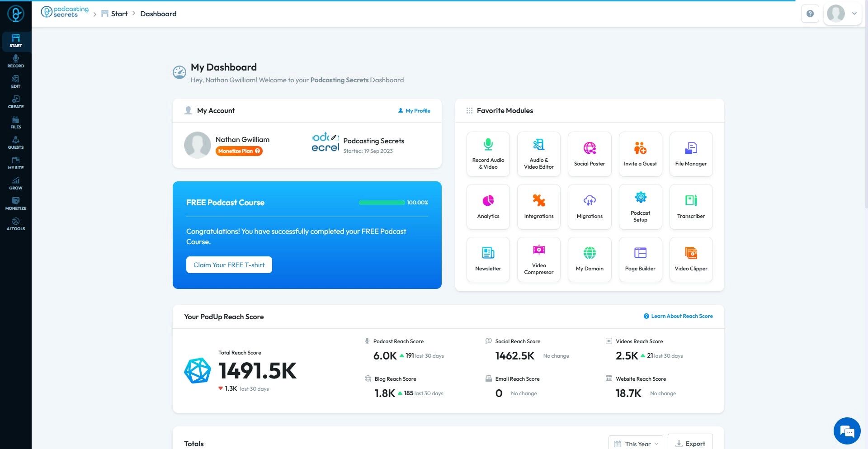Image resolution: width=868 pixels, height=449 pixels.
Task: Open the Newsletter module
Action: coord(488,260)
